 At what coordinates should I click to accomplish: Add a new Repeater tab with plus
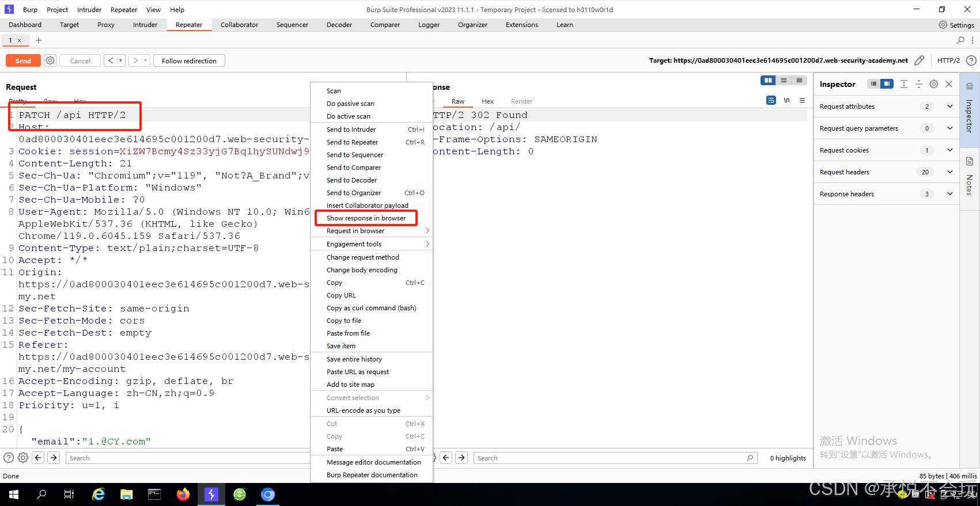point(39,40)
